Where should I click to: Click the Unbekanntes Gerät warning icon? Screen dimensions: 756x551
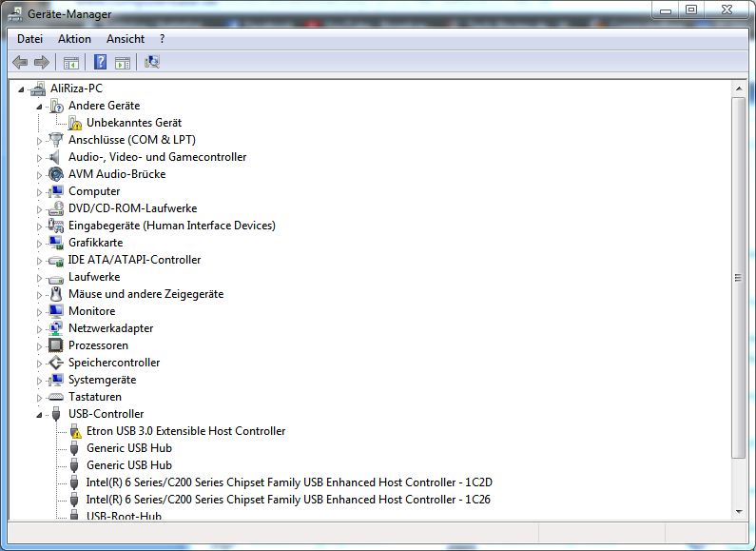click(75, 123)
